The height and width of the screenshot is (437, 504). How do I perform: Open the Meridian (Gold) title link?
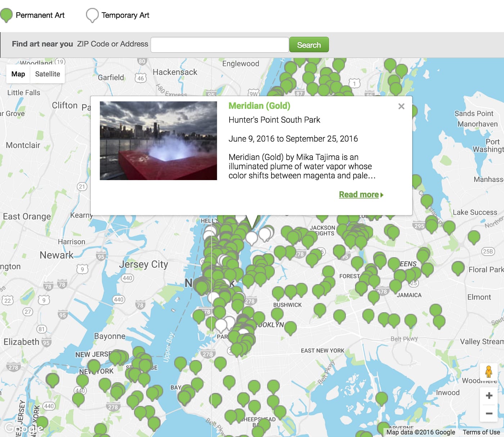(x=259, y=106)
